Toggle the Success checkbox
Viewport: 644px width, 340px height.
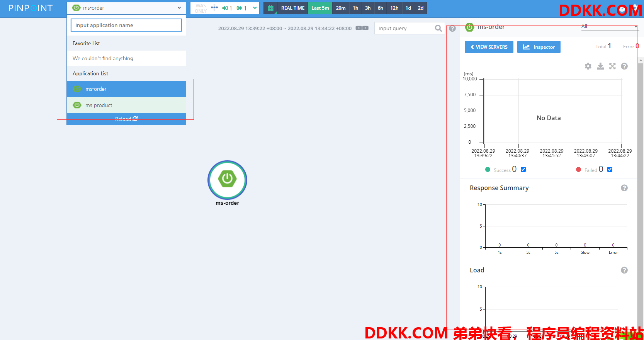523,169
